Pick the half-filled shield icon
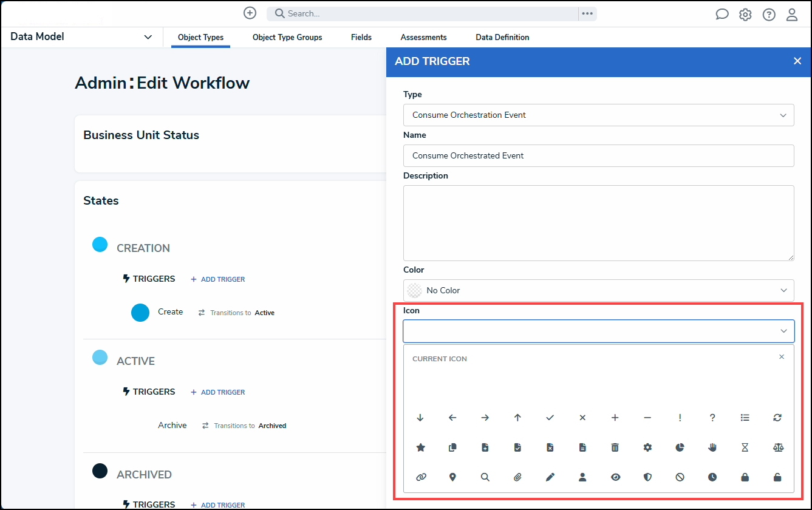This screenshot has width=812, height=510. click(x=647, y=477)
